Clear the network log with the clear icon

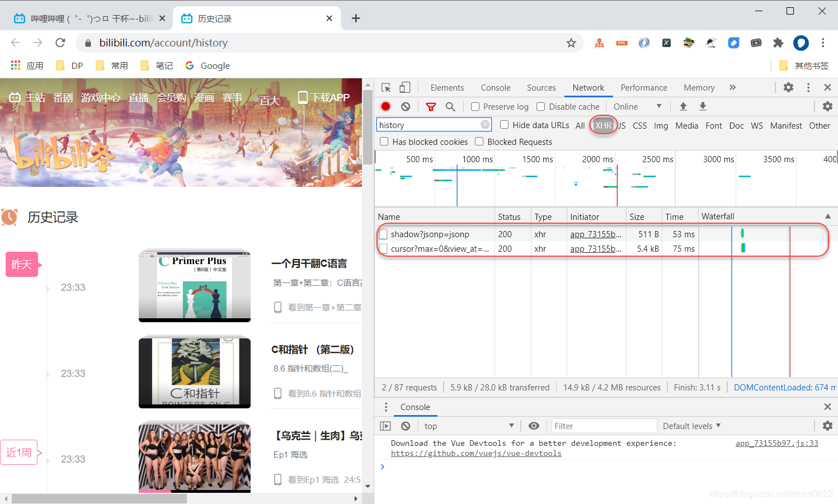(x=406, y=106)
